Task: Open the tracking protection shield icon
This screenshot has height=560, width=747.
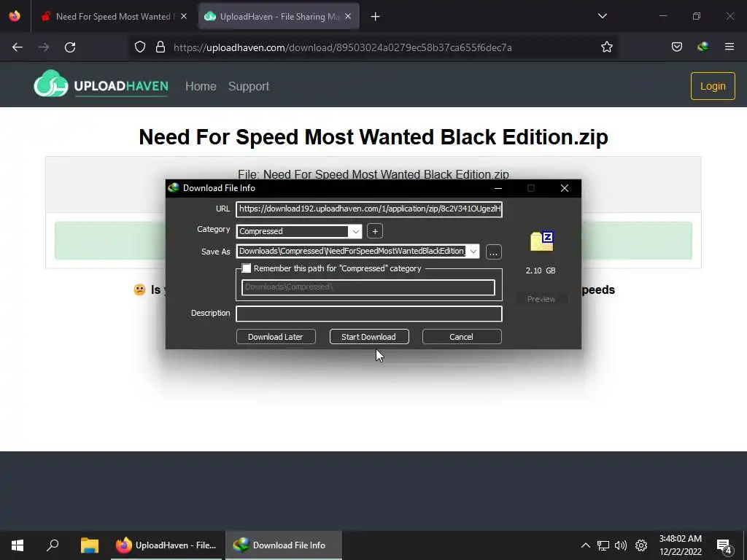Action: click(139, 47)
